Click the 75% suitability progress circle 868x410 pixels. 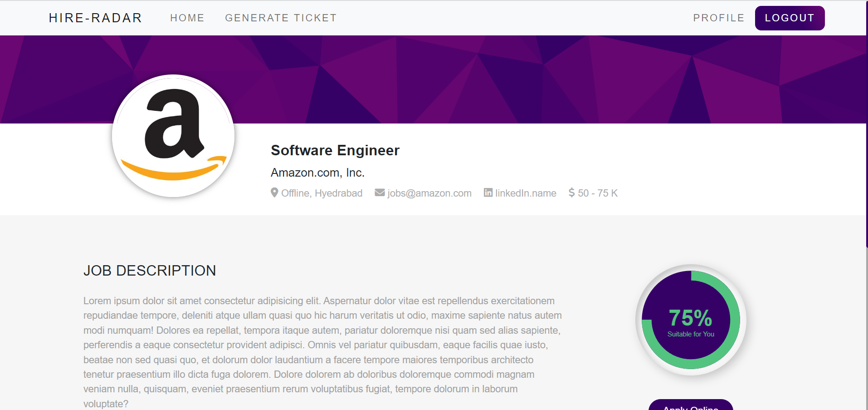(691, 320)
